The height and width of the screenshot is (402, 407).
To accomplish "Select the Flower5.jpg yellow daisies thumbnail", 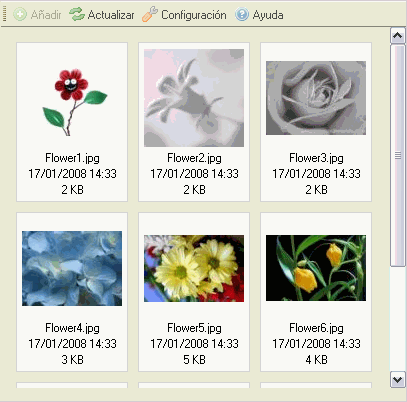I will (x=194, y=269).
